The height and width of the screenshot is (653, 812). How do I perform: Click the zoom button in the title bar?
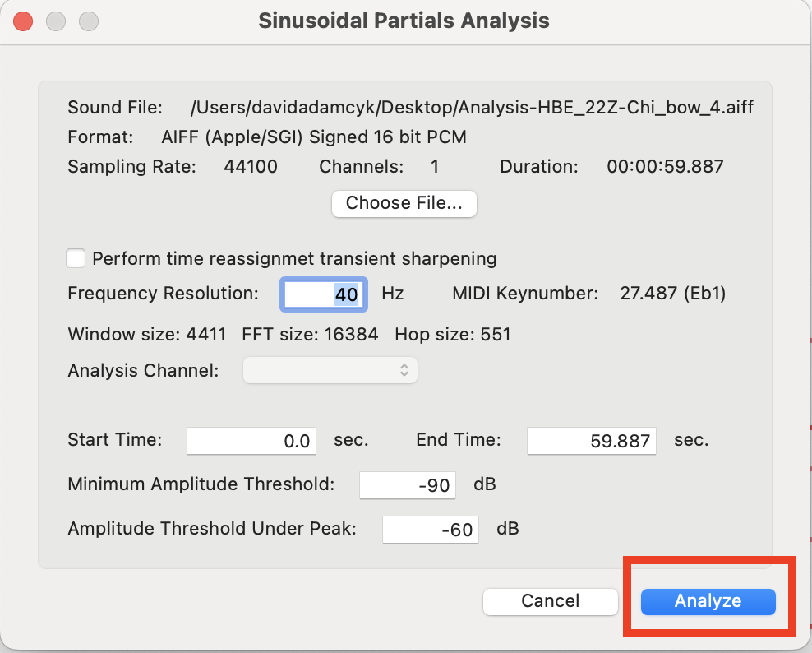(88, 21)
